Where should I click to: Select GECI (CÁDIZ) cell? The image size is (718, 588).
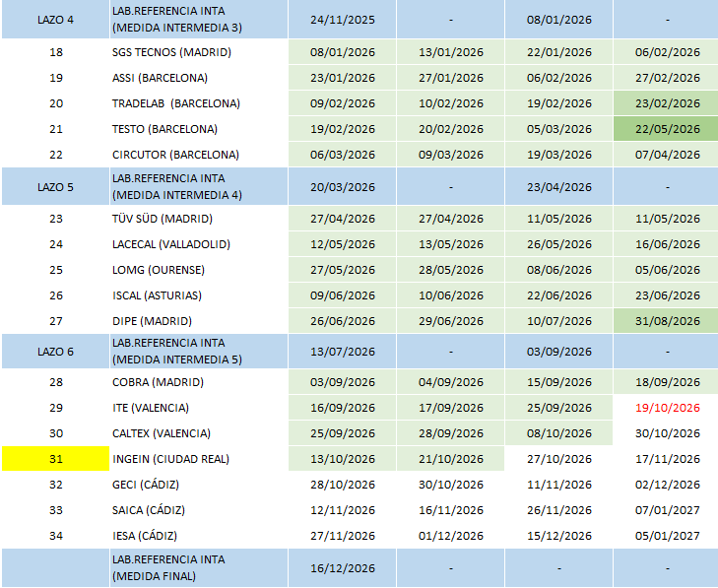(x=199, y=485)
